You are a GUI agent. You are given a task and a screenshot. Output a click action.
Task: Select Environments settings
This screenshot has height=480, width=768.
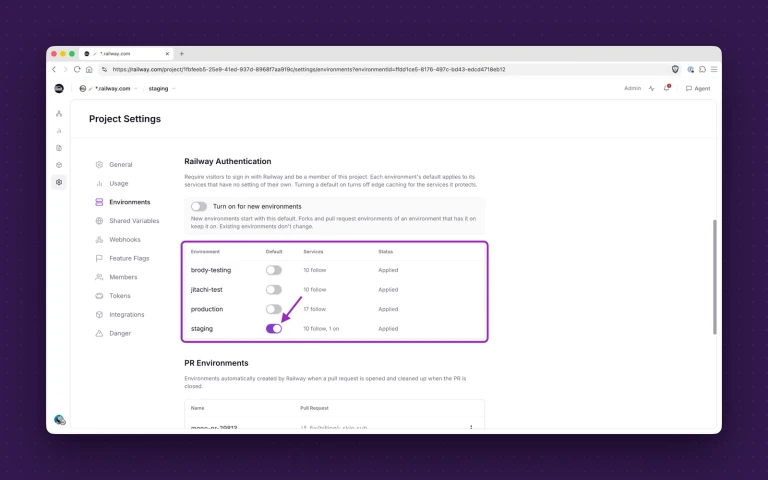pos(123,202)
